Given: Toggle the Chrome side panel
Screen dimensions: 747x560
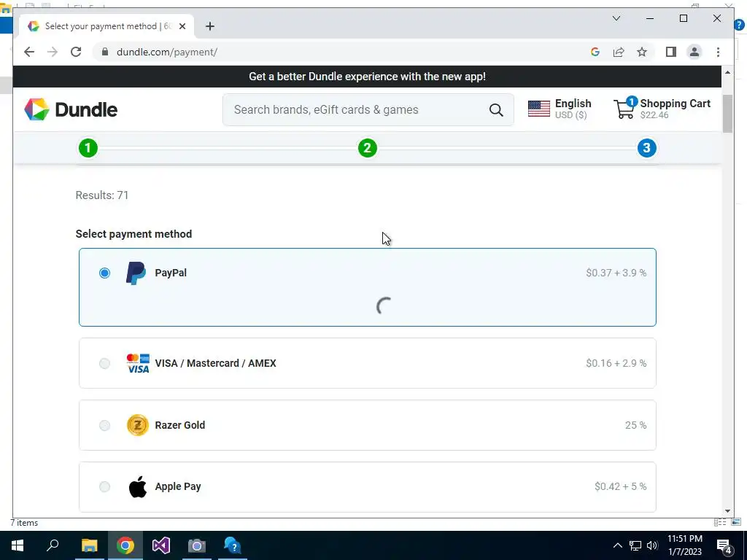Looking at the screenshot, I should pos(671,52).
